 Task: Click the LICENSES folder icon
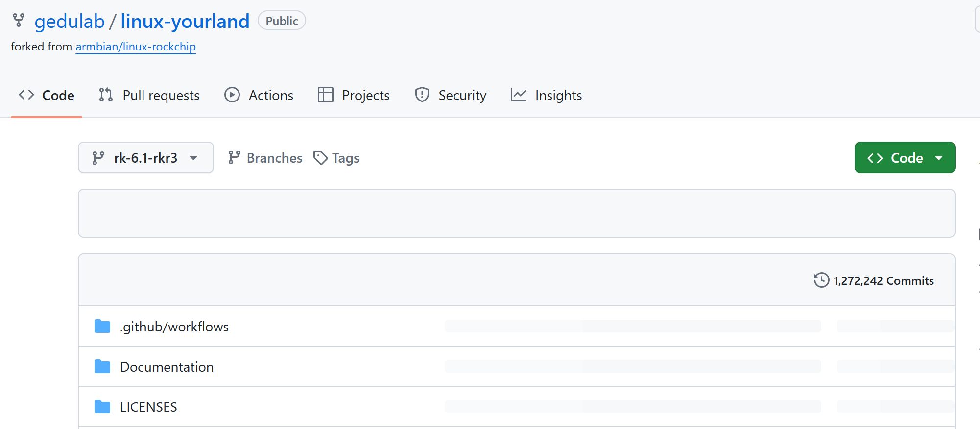[x=102, y=406]
